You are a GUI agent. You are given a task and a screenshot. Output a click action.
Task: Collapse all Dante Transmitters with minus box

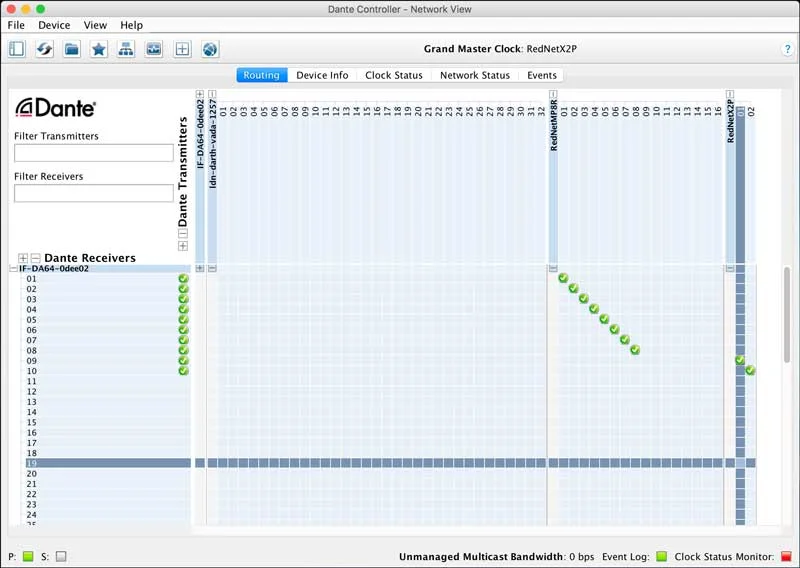click(183, 234)
